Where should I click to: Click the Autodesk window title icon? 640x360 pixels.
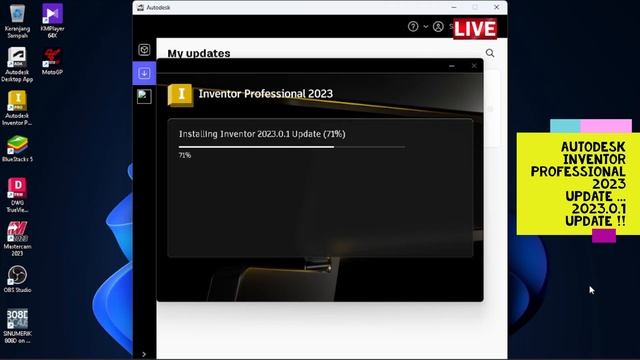coord(140,7)
